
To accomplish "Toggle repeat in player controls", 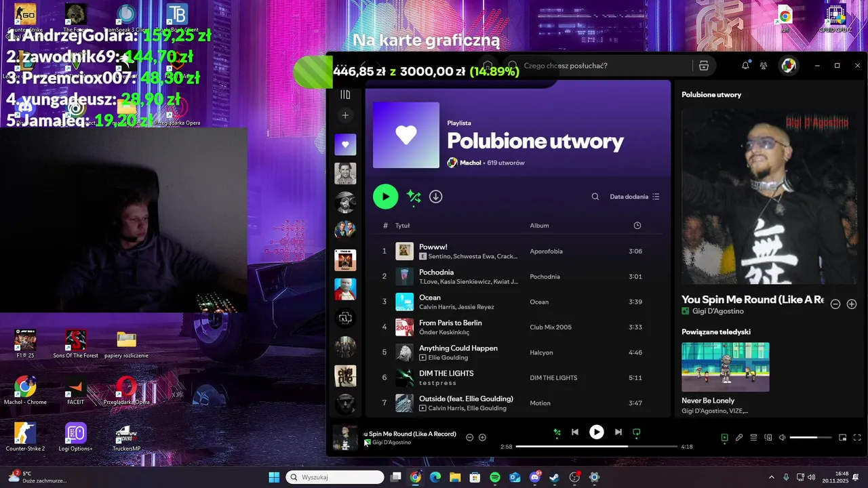I will coord(636,432).
